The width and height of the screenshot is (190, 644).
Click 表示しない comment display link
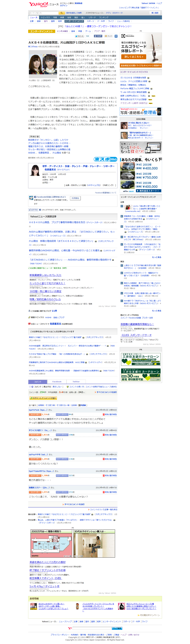click(x=57, y=387)
